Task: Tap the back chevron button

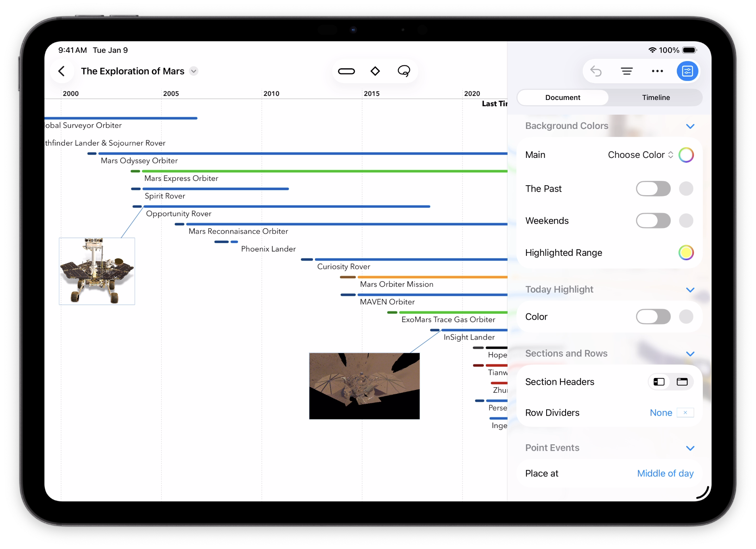Action: [x=61, y=71]
